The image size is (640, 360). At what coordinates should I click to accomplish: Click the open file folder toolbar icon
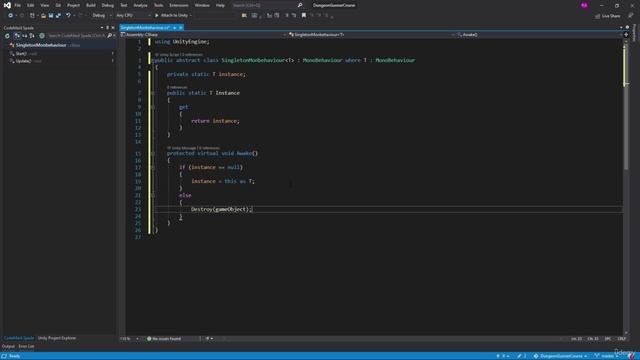point(43,16)
